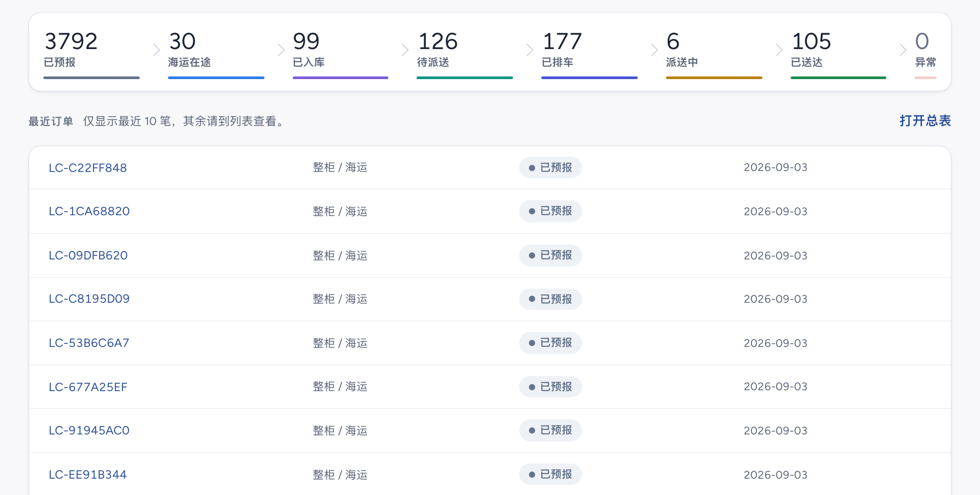Click the 最近订单 section heading

click(51, 122)
